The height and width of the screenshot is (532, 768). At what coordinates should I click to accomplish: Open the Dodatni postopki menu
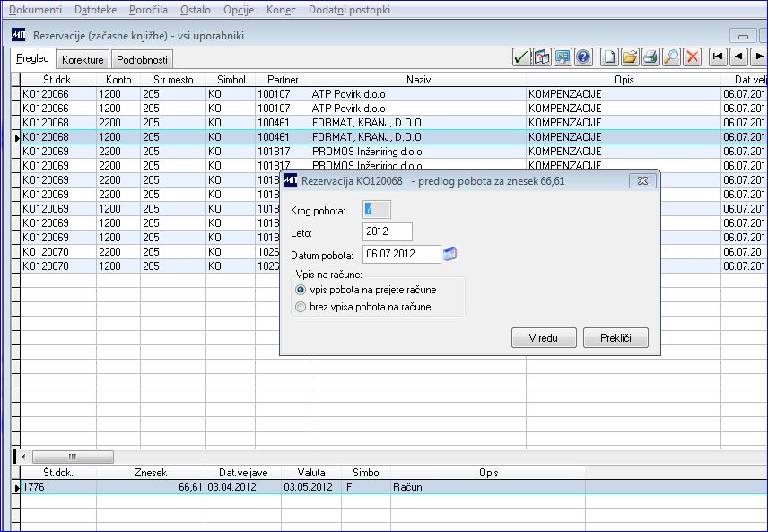click(x=349, y=10)
